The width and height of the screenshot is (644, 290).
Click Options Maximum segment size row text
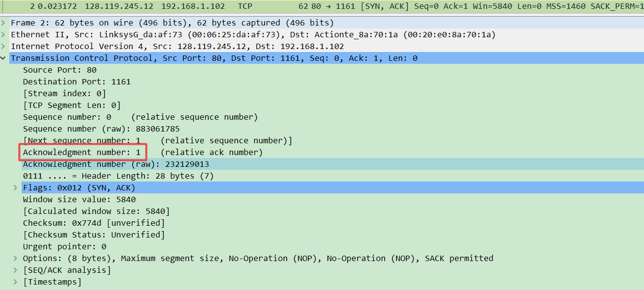(x=258, y=259)
